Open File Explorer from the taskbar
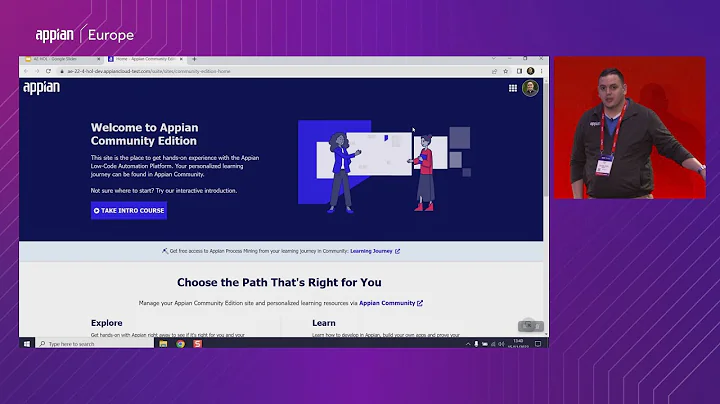 point(163,343)
